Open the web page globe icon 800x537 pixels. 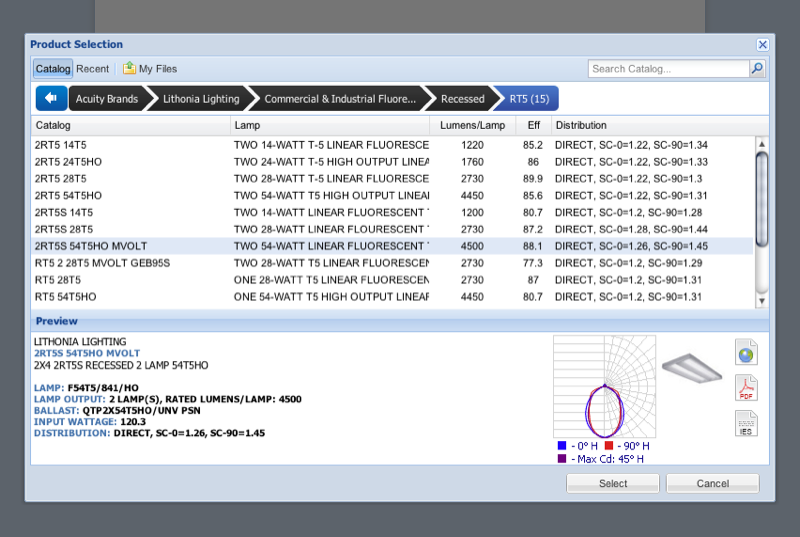coord(746,352)
